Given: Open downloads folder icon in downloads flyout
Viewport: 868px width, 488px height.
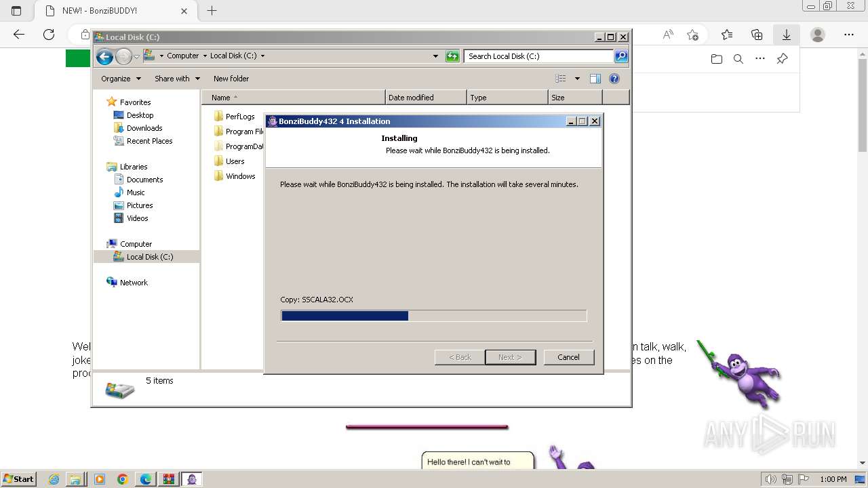Looking at the screenshot, I should pos(717,59).
